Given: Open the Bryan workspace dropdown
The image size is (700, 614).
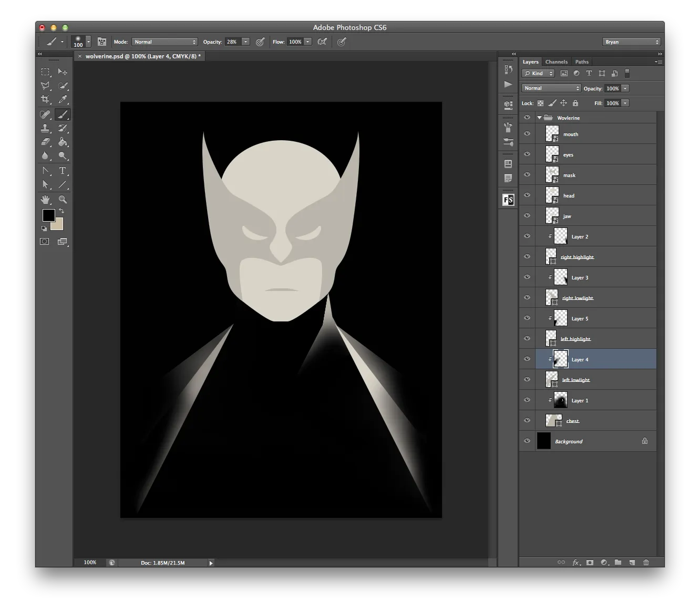Looking at the screenshot, I should tap(631, 42).
